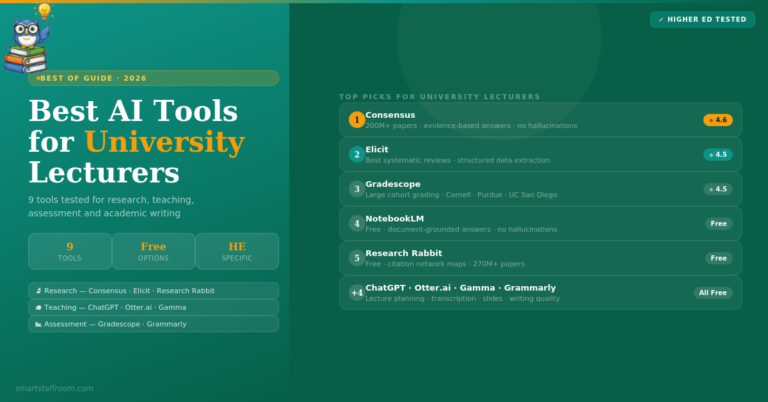Image resolution: width=768 pixels, height=402 pixels.
Task: Click the Assessment category icon in the list
Action: click(x=38, y=324)
